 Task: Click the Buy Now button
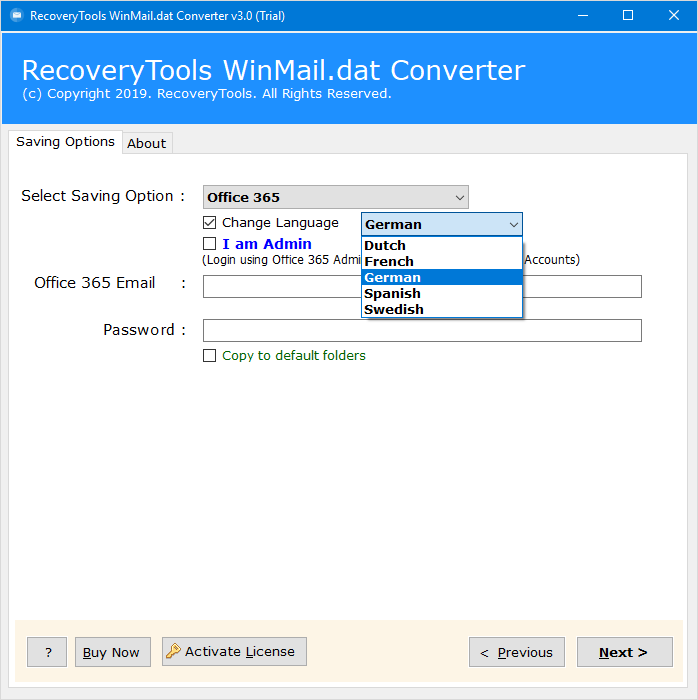coord(112,652)
